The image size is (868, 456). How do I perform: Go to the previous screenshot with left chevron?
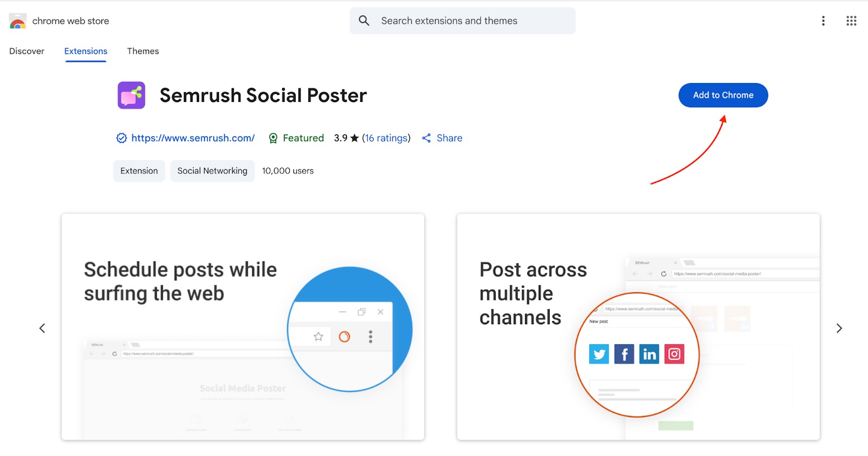[x=42, y=328]
